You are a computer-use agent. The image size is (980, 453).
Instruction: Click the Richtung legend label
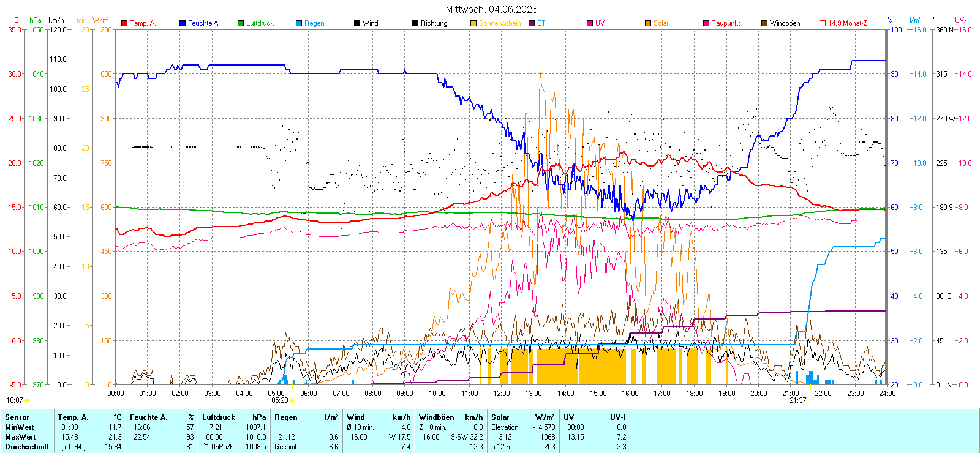point(434,23)
